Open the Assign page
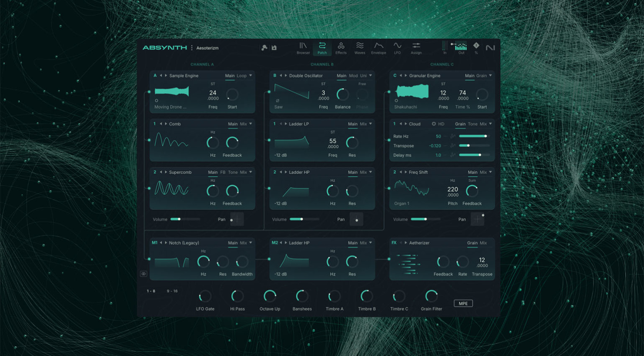Viewport: 644px width, 356px height. [416, 47]
